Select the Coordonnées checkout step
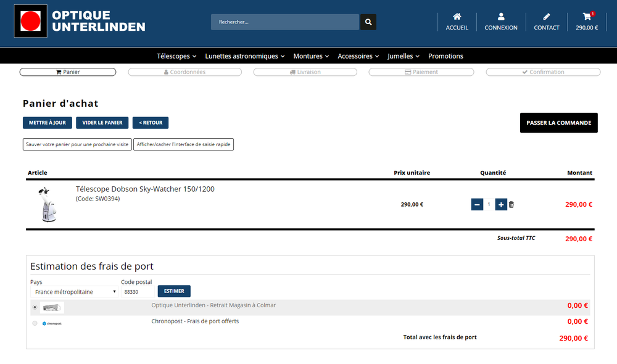 (x=184, y=72)
